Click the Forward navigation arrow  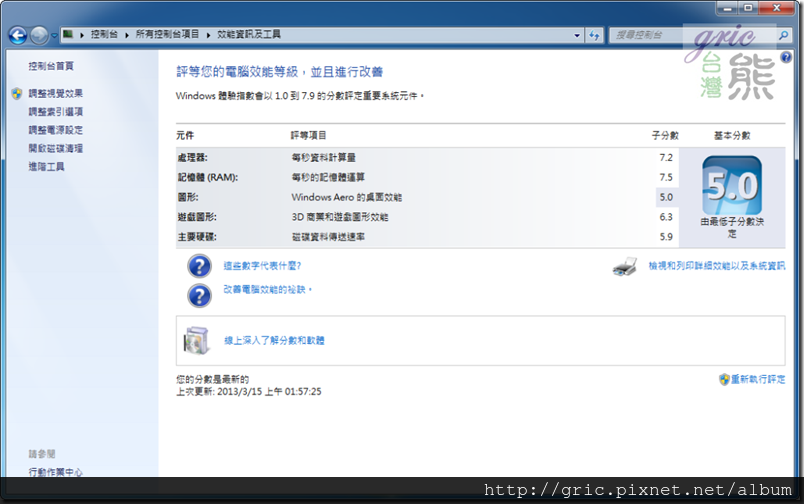coord(39,35)
